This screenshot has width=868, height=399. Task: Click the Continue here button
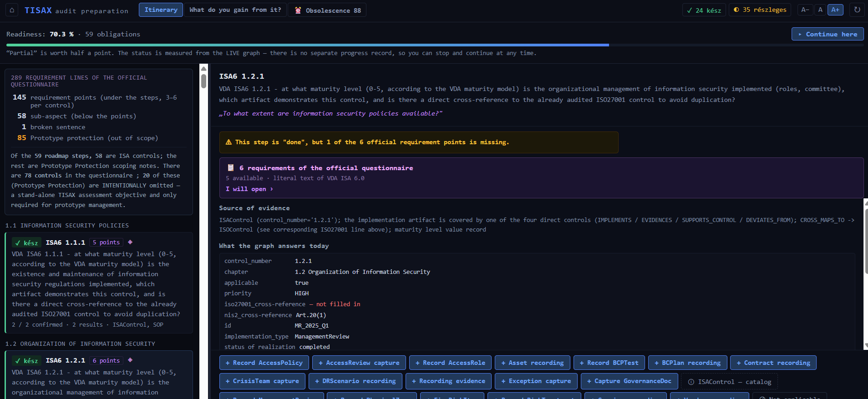(827, 34)
